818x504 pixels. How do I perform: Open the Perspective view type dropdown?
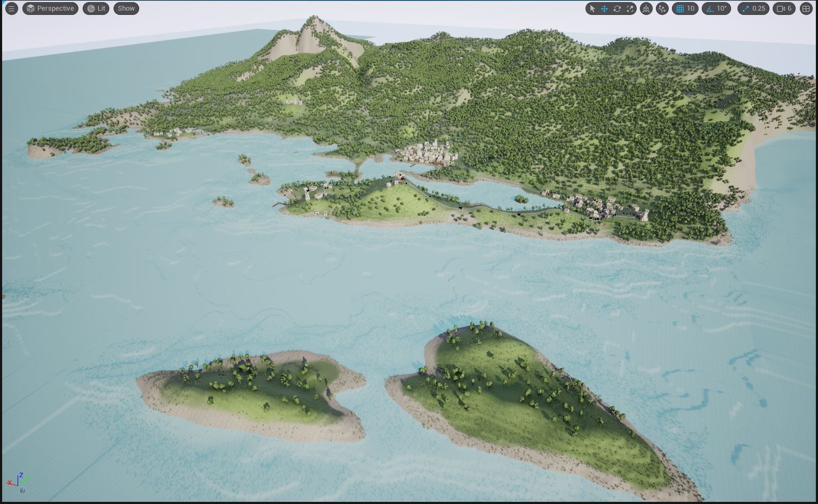click(x=50, y=9)
